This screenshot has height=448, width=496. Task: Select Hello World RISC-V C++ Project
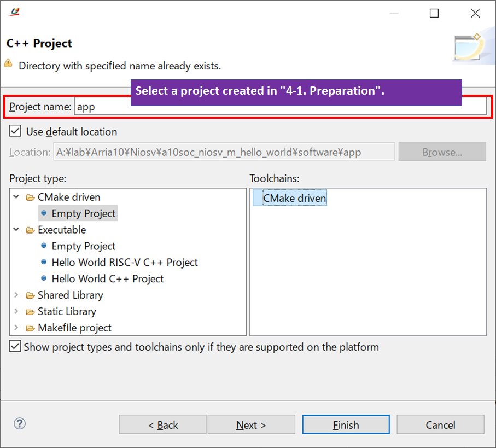[x=121, y=263]
